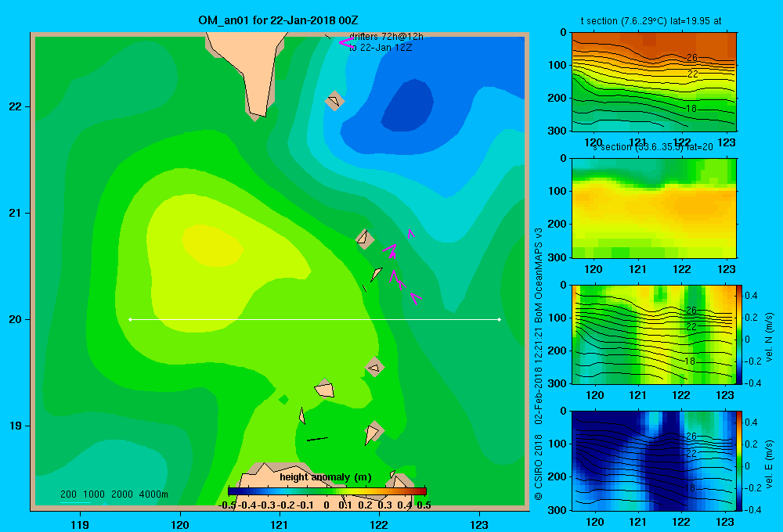
Task: Click the vertical "© CSIRO 2018" copyright text
Action: [539, 466]
